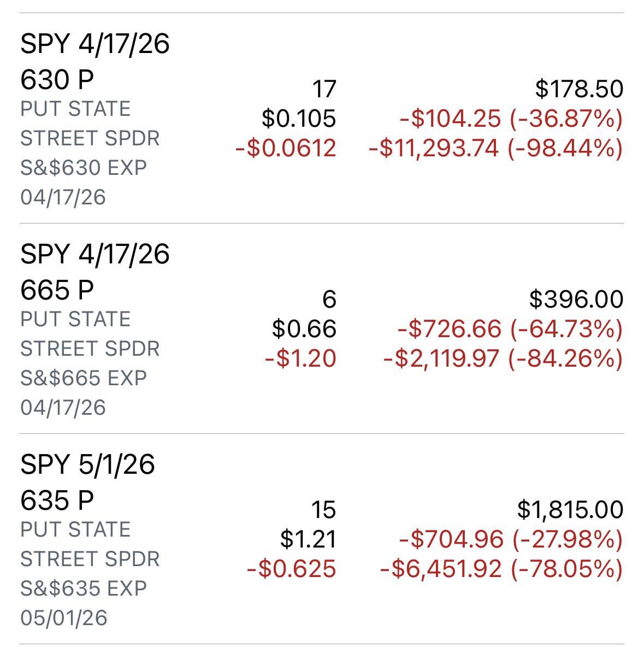Click the $0.66 last price
Image resolution: width=644 pixels, height=659 pixels.
point(304,329)
